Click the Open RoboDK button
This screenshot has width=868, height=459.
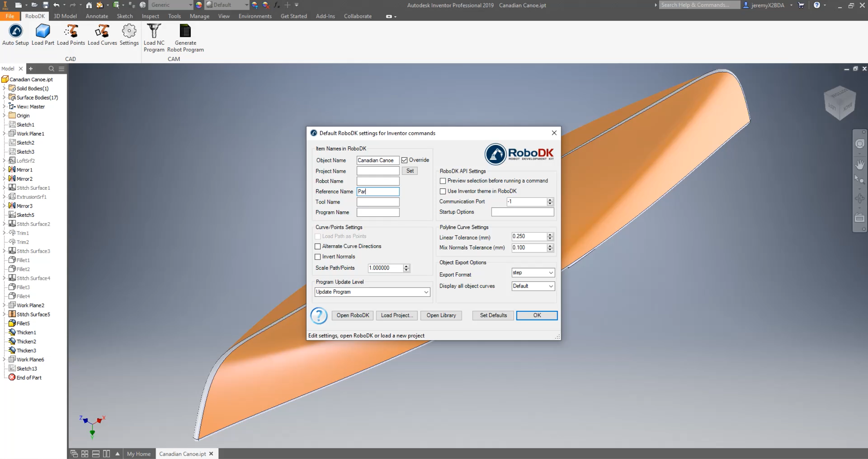(x=353, y=315)
